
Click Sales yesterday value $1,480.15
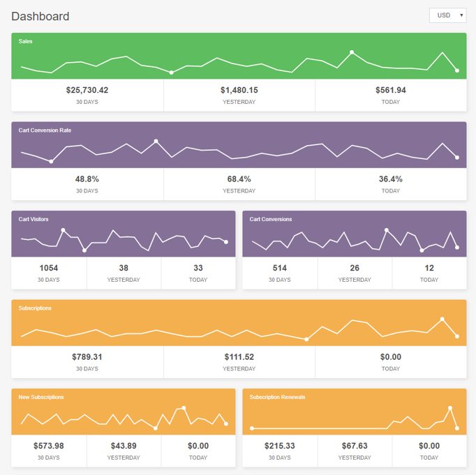click(x=239, y=90)
